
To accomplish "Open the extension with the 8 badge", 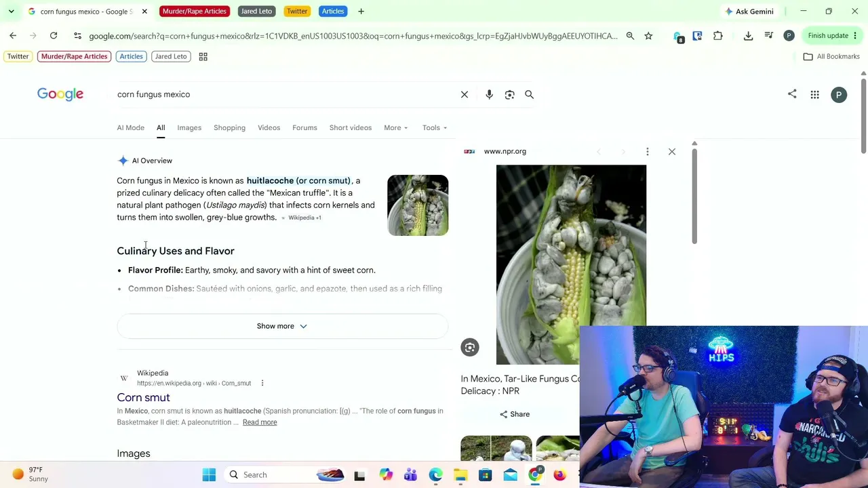I will 678,36.
